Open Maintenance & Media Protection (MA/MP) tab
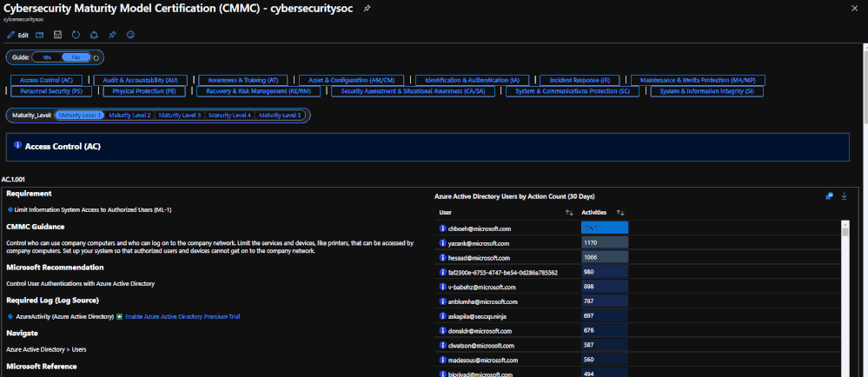 (x=698, y=80)
